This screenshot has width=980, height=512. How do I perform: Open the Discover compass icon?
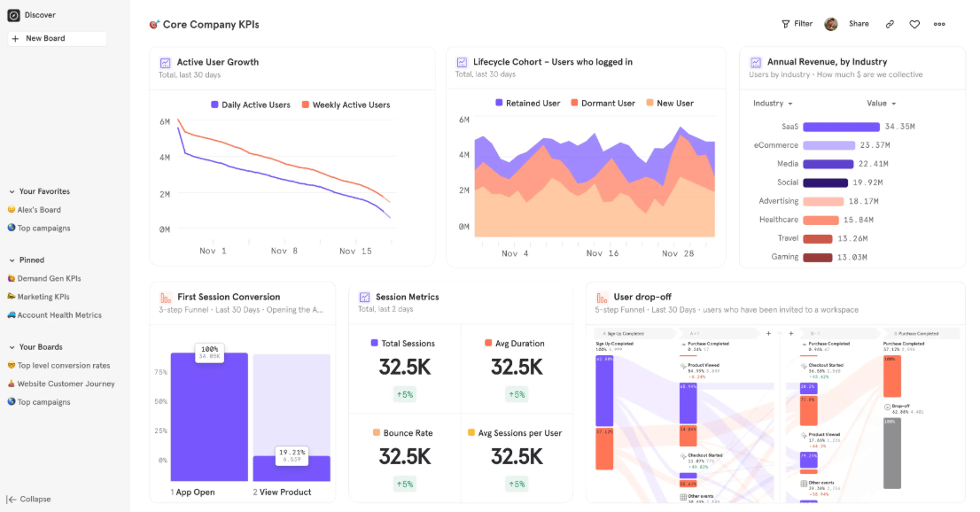pyautogui.click(x=13, y=15)
